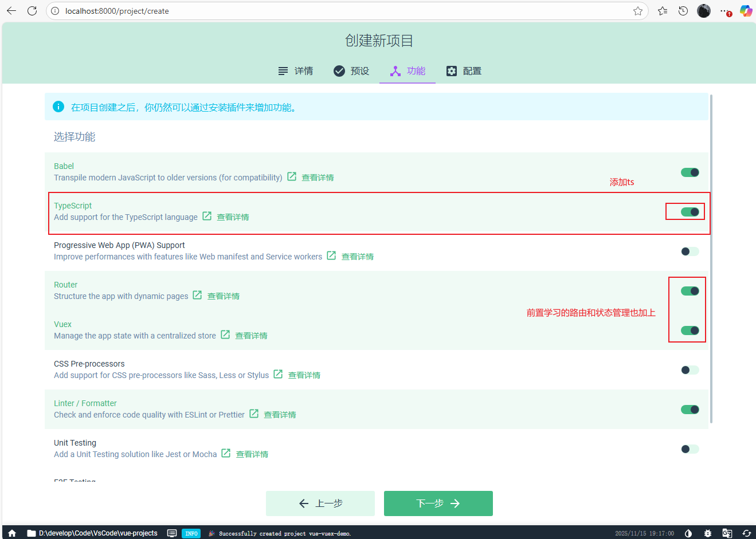
Task: Open the browser profile avatar
Action: [x=704, y=11]
